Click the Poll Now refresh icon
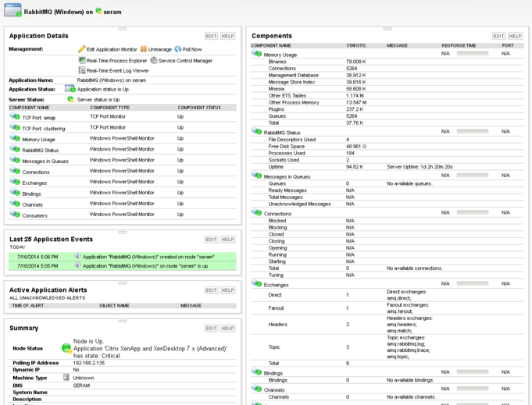The width and height of the screenshot is (532, 405). (178, 49)
